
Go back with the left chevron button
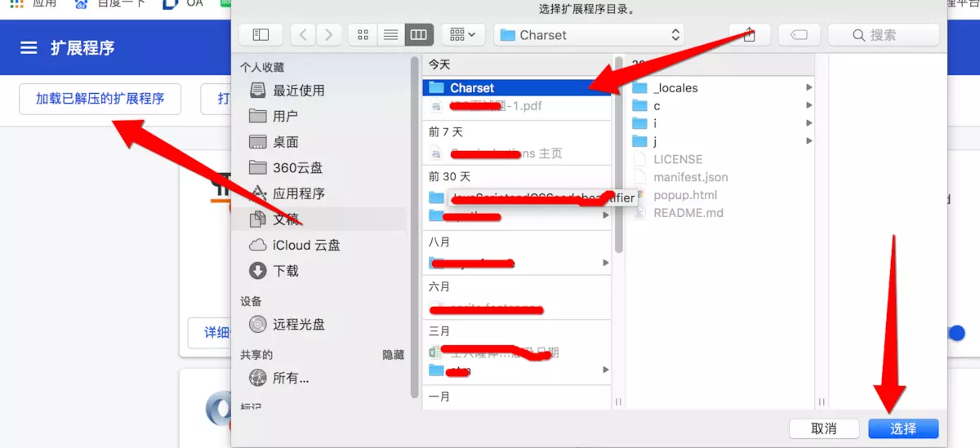click(x=303, y=35)
